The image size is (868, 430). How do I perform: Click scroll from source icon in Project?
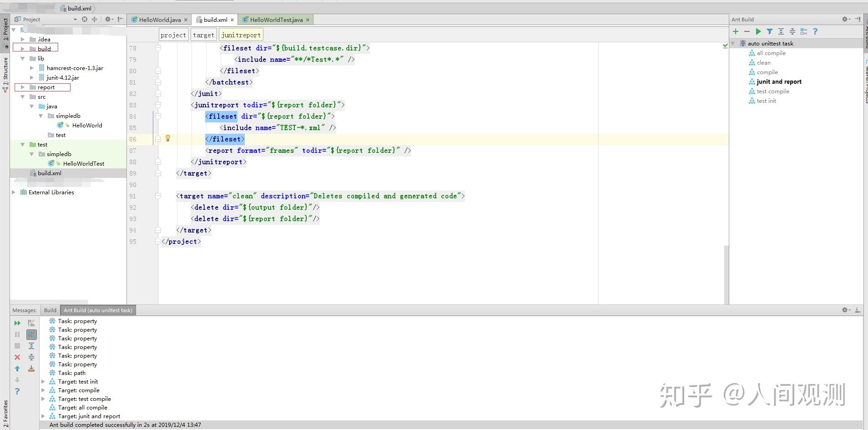85,19
